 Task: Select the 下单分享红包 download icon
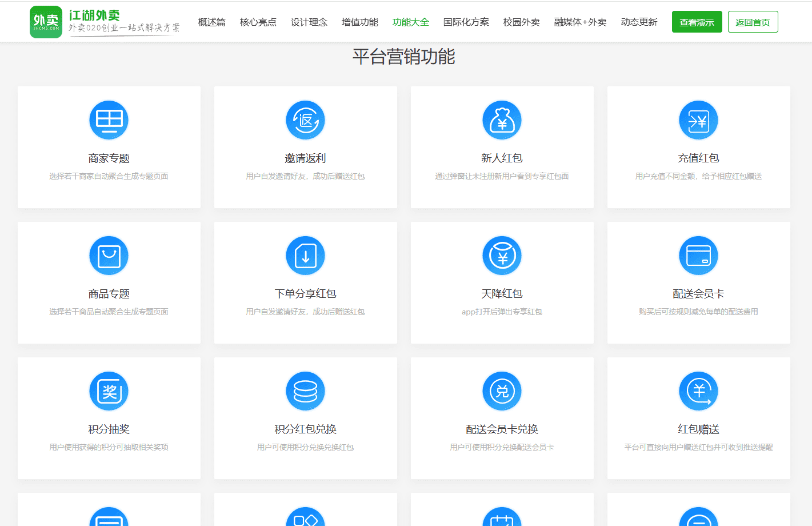coord(305,256)
